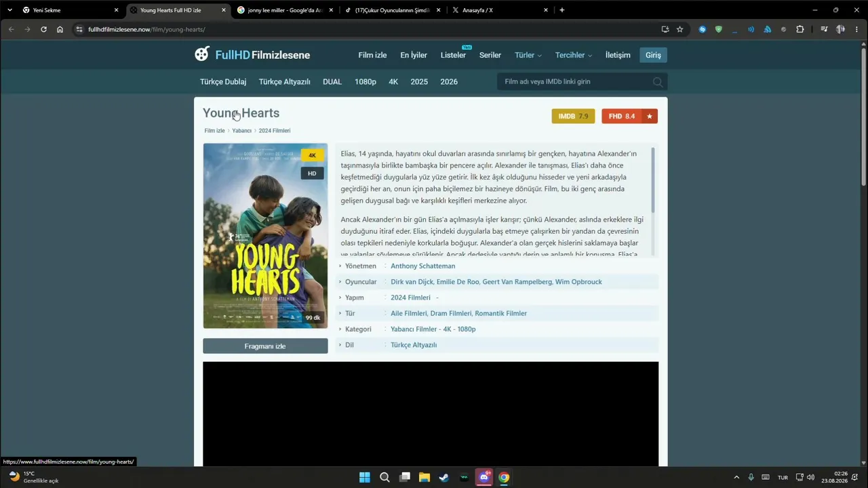
Task: Launch Steam from the taskbar
Action: click(x=444, y=477)
